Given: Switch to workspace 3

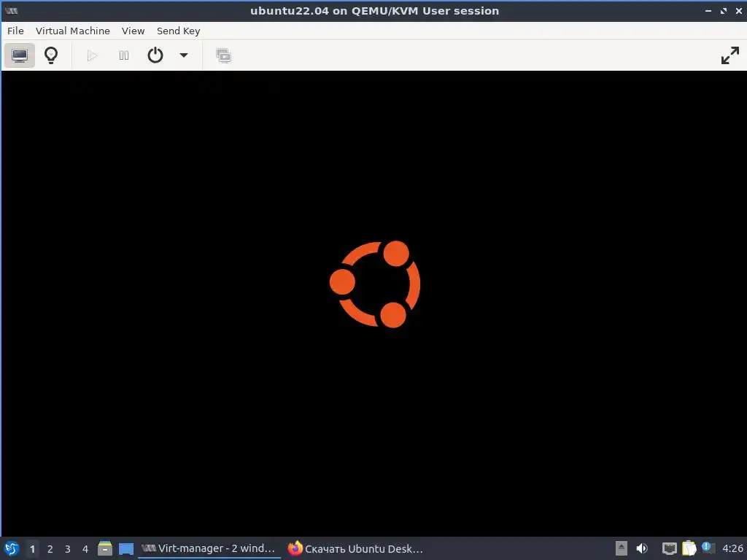Looking at the screenshot, I should pos(68,549).
